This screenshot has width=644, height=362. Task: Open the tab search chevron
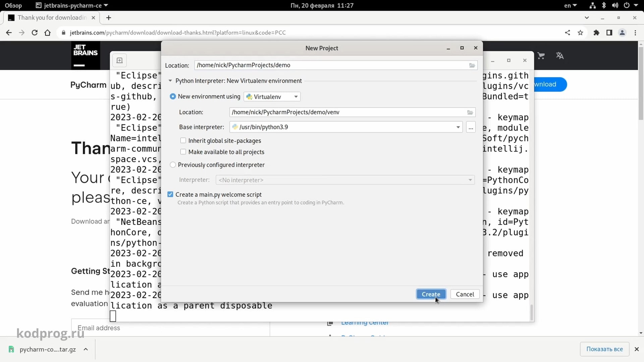(587, 18)
